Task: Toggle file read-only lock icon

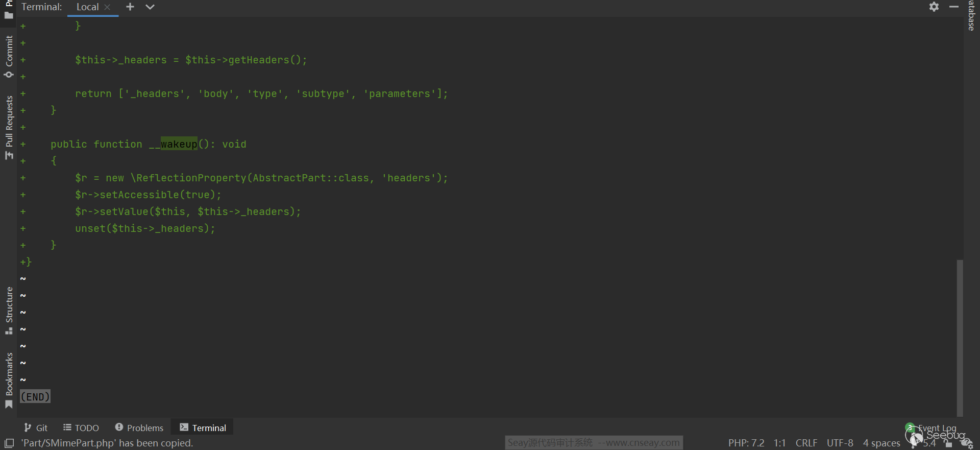Action: coord(948,443)
